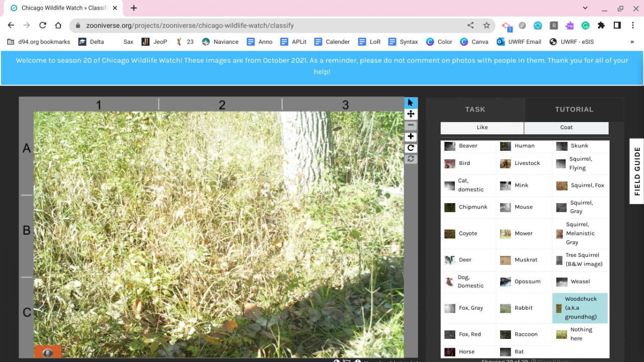The height and width of the screenshot is (362, 644).
Task: Select the pointer tool above the photo tools
Action: coord(411,103)
